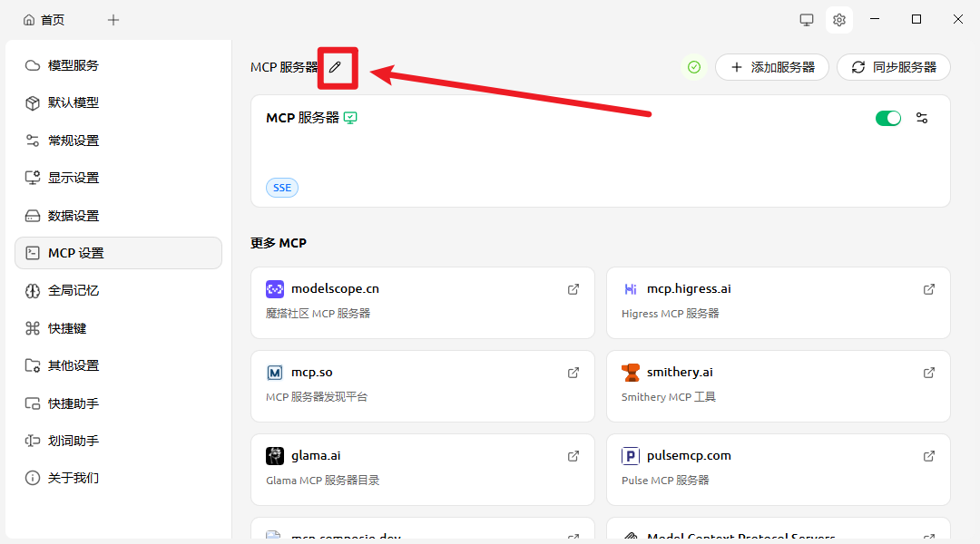
Task: Open 划词助手 section
Action: [119, 441]
